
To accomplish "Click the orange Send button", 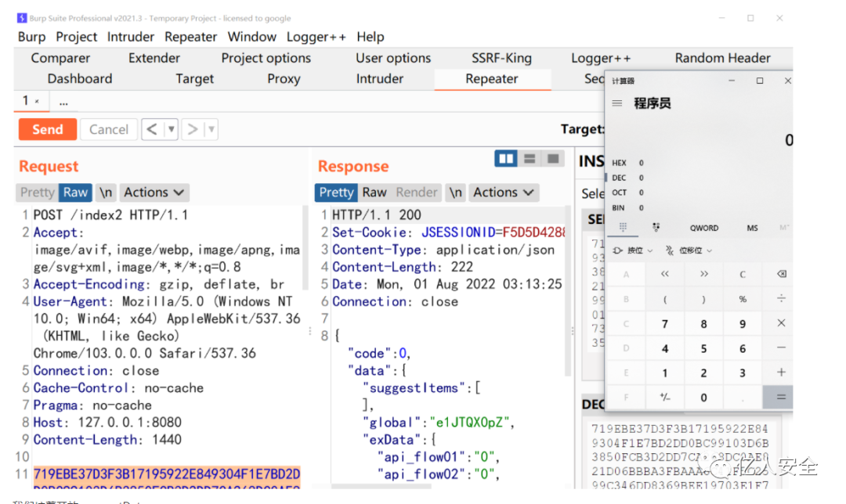I will [48, 129].
